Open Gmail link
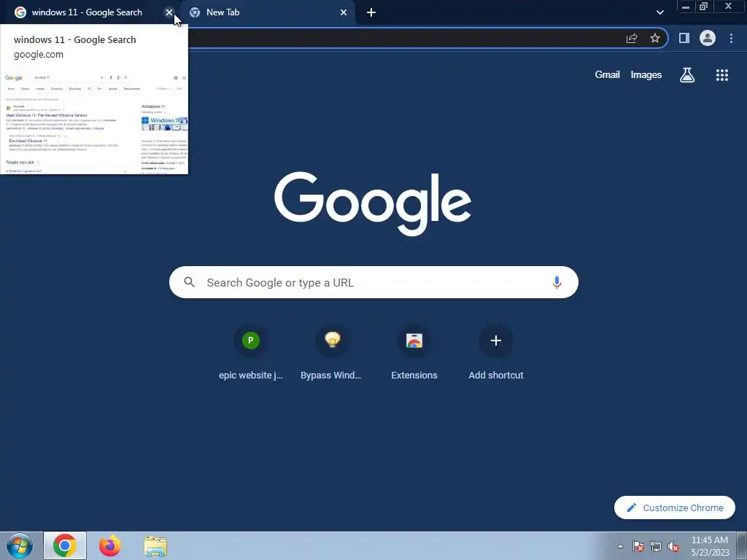Screen dimensions: 747x560 pos(607,75)
